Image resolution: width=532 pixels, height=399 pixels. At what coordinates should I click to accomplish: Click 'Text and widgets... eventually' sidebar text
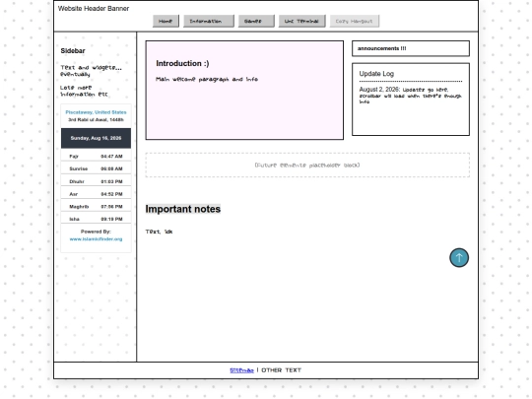[91, 71]
